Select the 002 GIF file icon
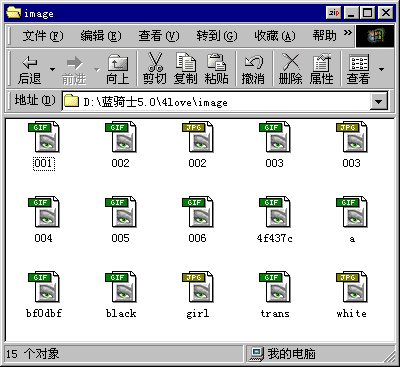 [121, 137]
